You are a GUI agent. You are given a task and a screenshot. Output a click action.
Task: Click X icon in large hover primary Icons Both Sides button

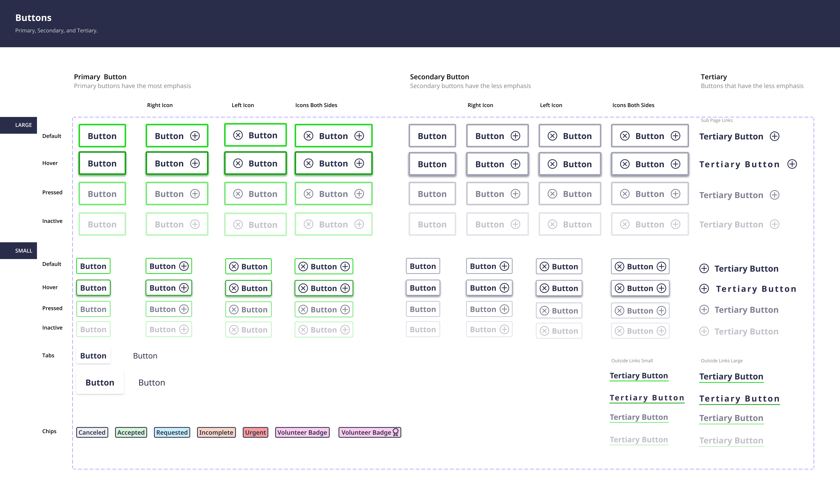coord(308,163)
